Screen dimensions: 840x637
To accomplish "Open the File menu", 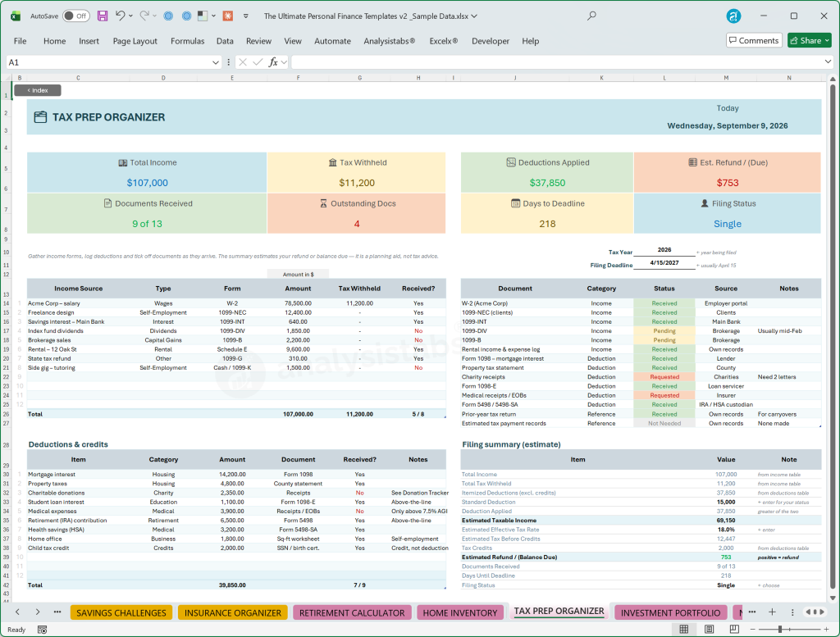I will point(20,41).
